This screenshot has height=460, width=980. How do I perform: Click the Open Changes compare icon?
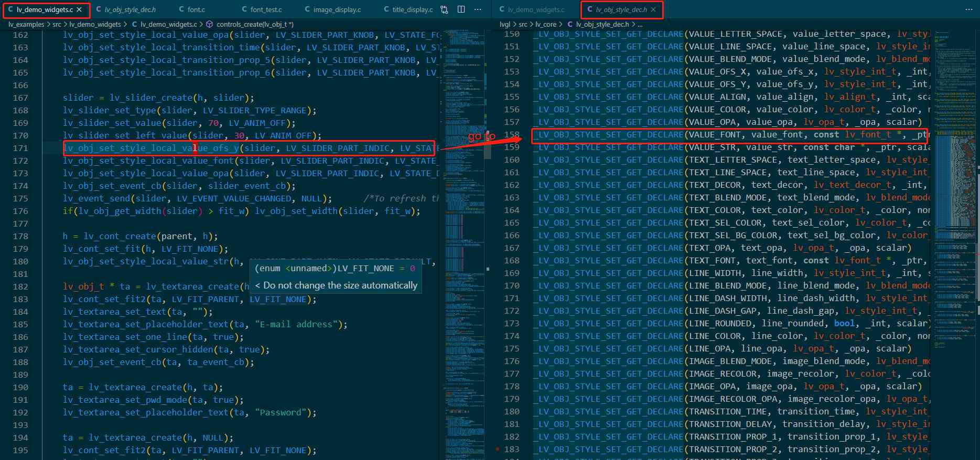(x=444, y=9)
